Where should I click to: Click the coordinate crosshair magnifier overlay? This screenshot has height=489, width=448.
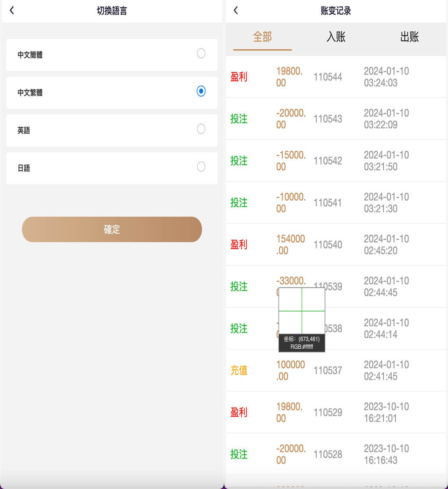click(x=302, y=320)
